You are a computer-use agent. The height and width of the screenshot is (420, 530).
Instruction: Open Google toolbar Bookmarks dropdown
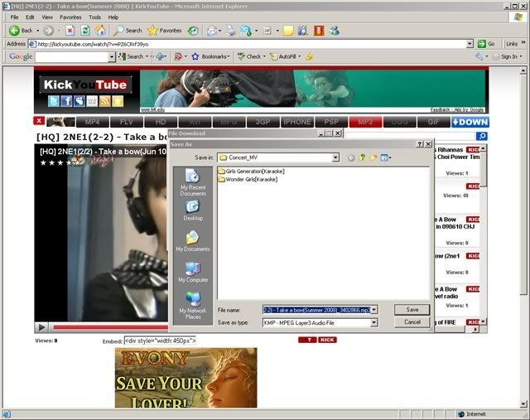click(211, 57)
